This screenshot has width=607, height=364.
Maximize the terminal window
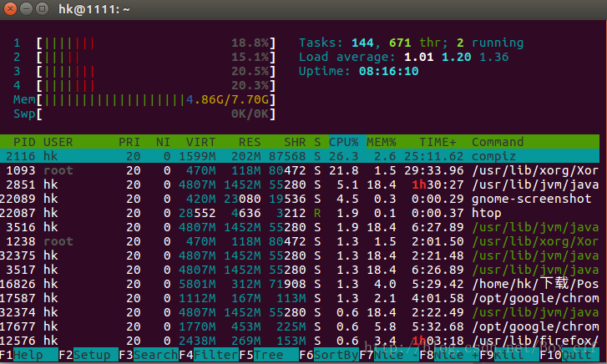pos(42,8)
